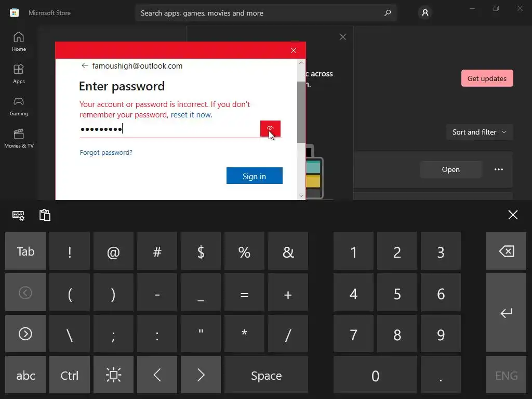The width and height of the screenshot is (532, 399).
Task: Tap the backspace key
Action: [x=506, y=251]
